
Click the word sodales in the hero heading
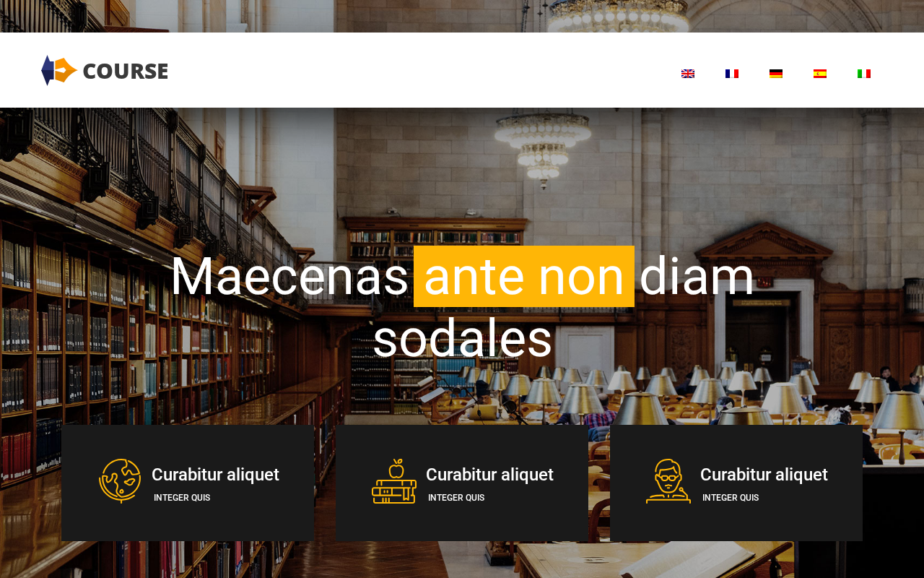click(463, 338)
